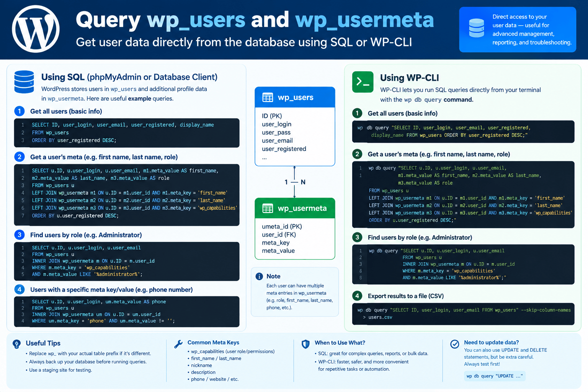Click 'Find users by role' heading in SQL section

tap(86, 235)
